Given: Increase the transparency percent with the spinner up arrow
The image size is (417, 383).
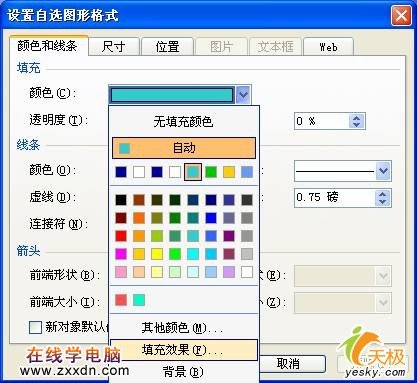Looking at the screenshot, I should click(x=356, y=118).
